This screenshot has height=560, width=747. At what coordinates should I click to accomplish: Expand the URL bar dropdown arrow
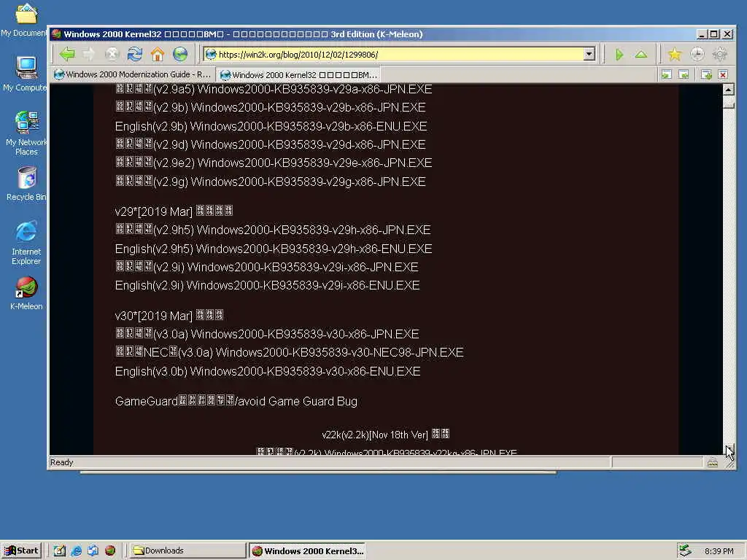(589, 54)
